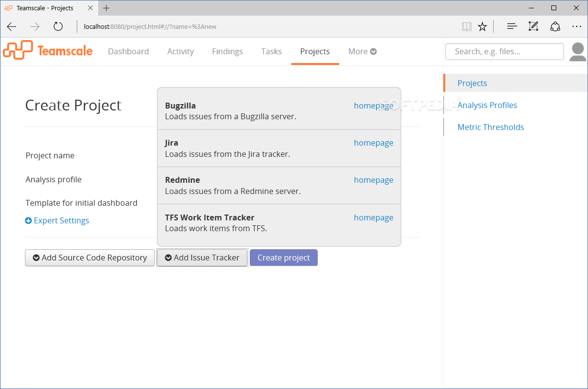Image resolution: width=588 pixels, height=389 pixels.
Task: Open the Jira homepage link
Action: pyautogui.click(x=373, y=143)
